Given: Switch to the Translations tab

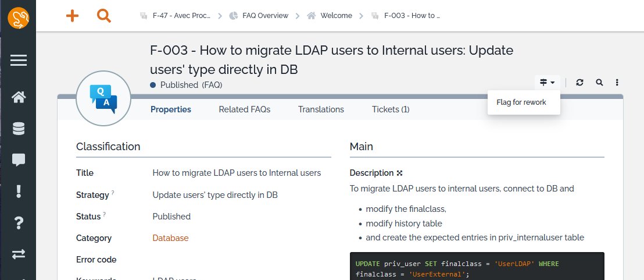Looking at the screenshot, I should pos(321,109).
